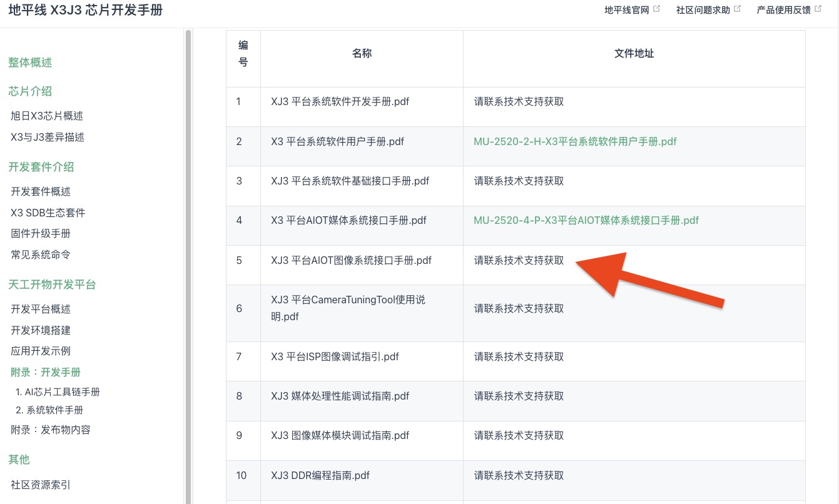Select 旭日X3芯片概述 in the sidebar
This screenshot has width=839, height=504.
point(47,116)
